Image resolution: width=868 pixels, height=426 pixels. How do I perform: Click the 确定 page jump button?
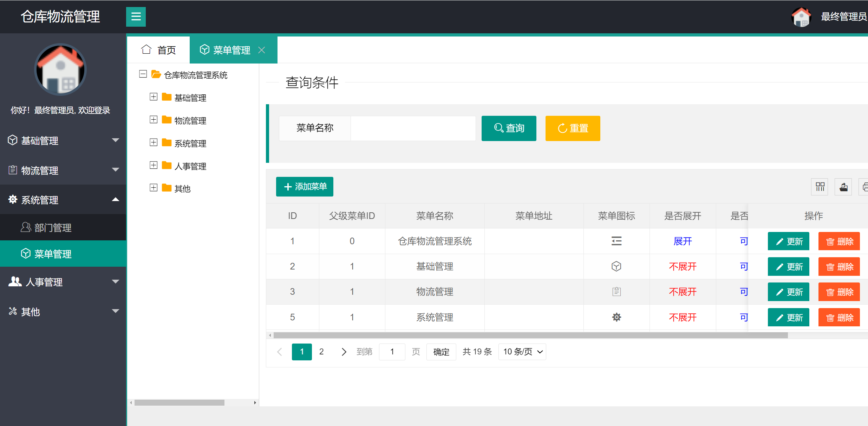tap(441, 352)
